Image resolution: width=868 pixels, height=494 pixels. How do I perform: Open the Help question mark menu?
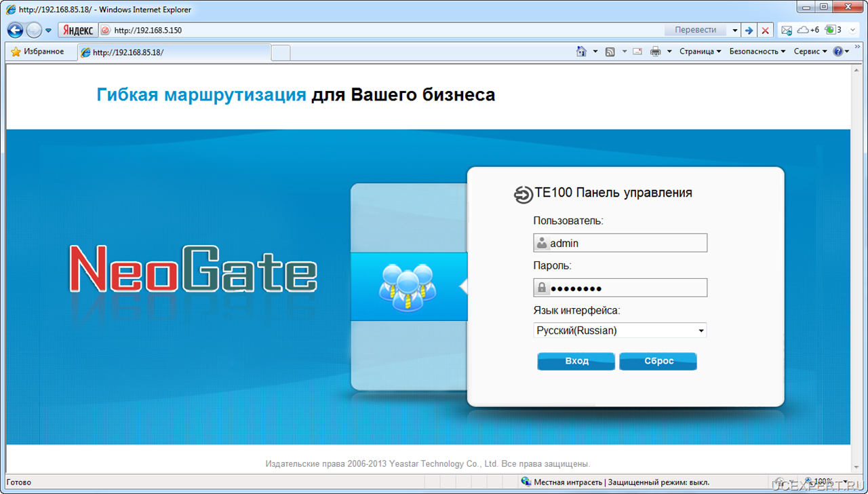point(841,52)
